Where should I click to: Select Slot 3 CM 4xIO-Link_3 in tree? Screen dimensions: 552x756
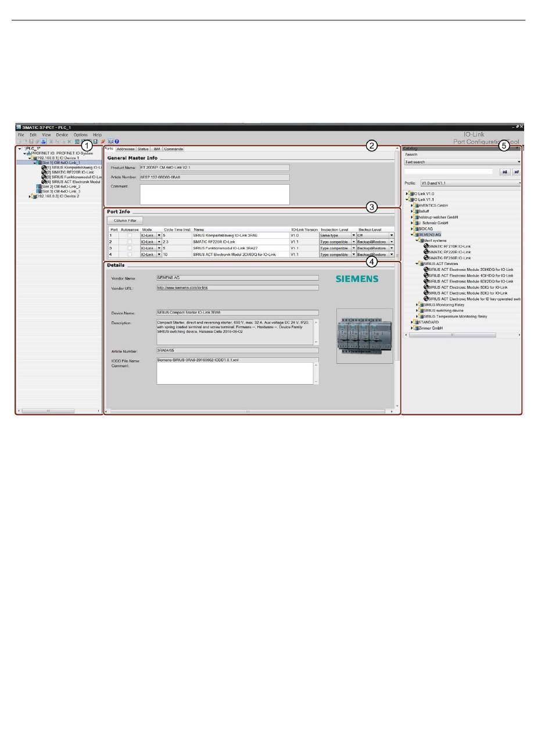pyautogui.click(x=61, y=191)
